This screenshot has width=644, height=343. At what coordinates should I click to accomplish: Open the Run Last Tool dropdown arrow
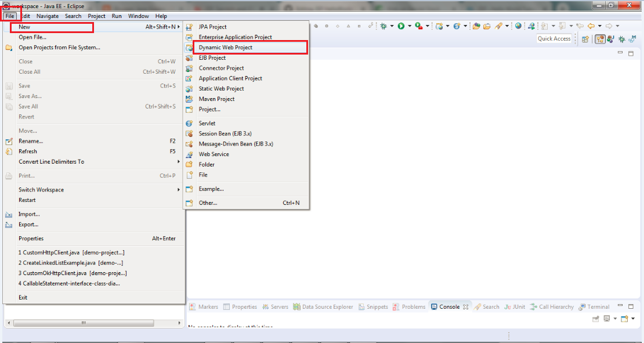(428, 26)
